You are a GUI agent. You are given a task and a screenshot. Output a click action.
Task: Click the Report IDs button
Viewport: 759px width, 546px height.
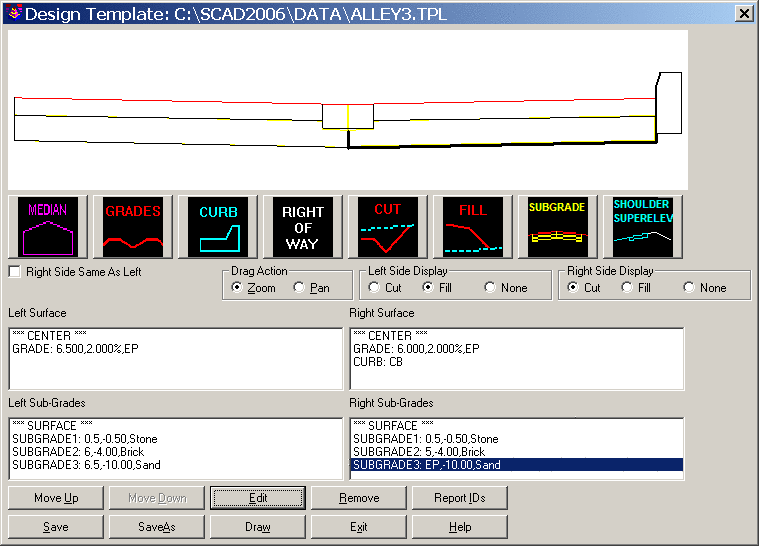pyautogui.click(x=457, y=498)
